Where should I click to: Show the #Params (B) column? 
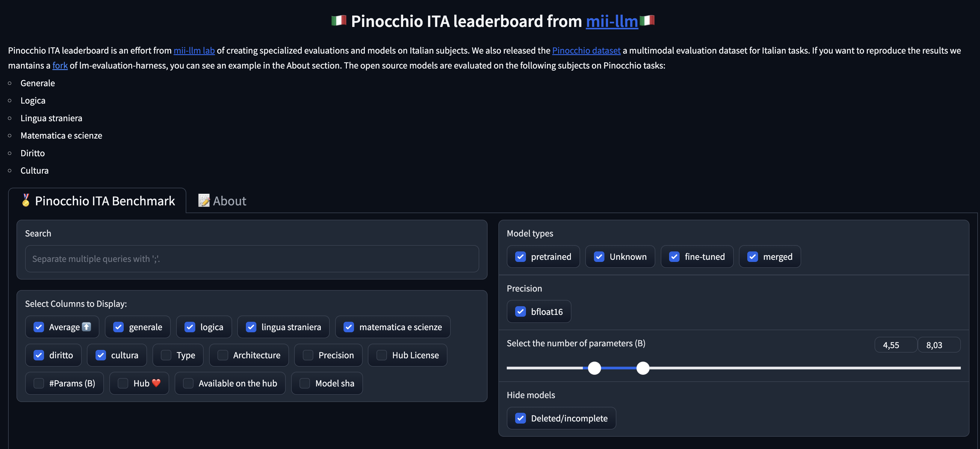click(39, 383)
